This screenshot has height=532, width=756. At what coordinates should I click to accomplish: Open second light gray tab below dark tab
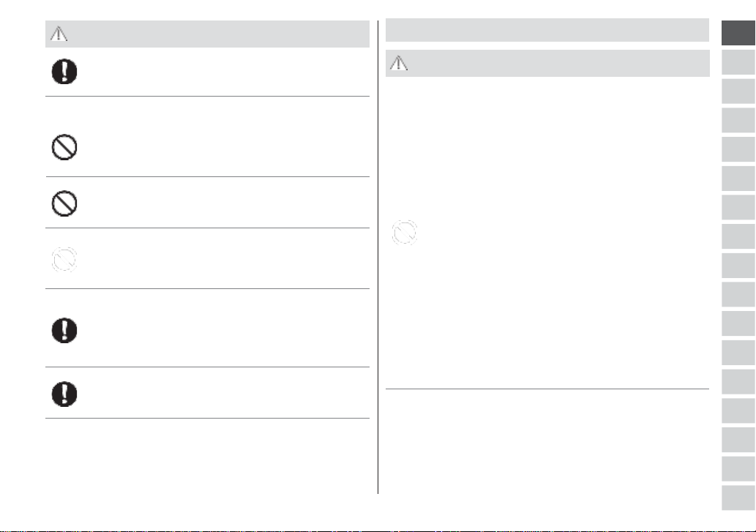click(738, 91)
